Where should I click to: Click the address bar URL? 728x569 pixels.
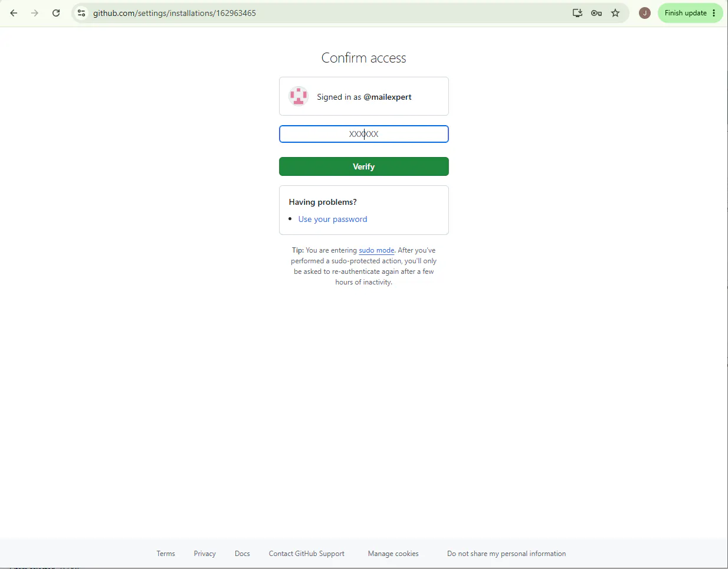[175, 13]
